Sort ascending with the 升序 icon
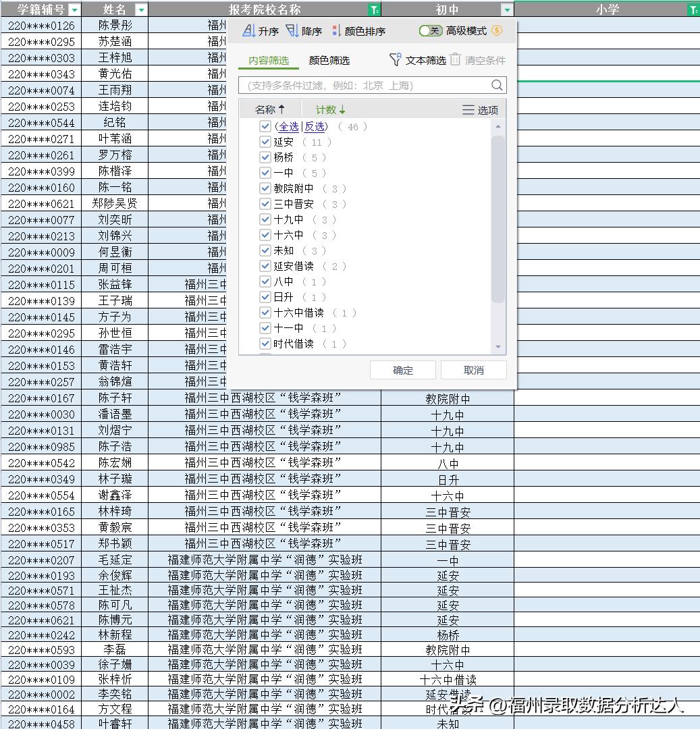The height and width of the screenshot is (729, 700). 248,31
